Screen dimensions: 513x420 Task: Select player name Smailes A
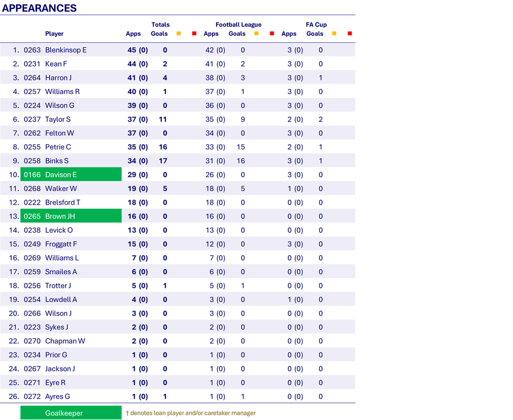pyautogui.click(x=61, y=271)
